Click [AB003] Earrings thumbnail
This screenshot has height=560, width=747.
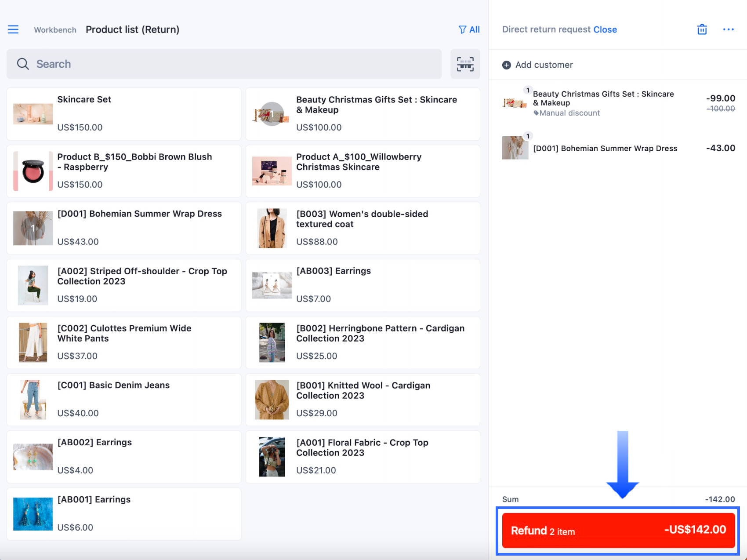(x=272, y=285)
